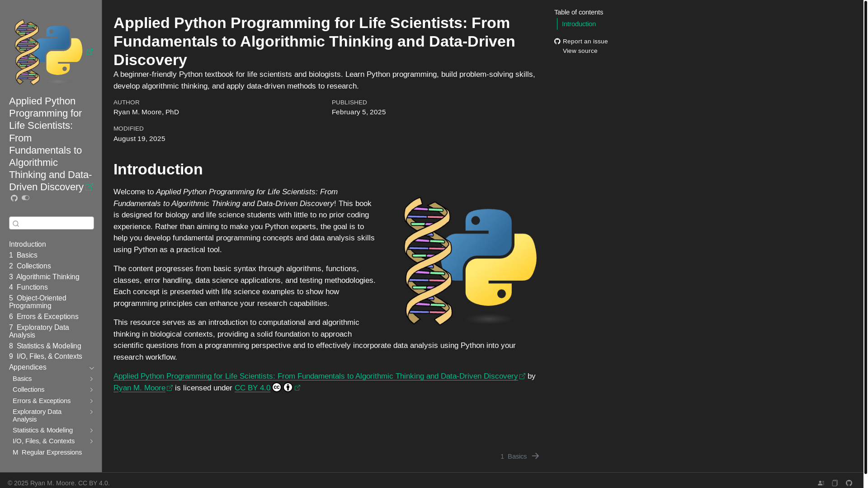This screenshot has height=488, width=868.
Task: Open footer GitHub icon
Action: pyautogui.click(x=849, y=483)
